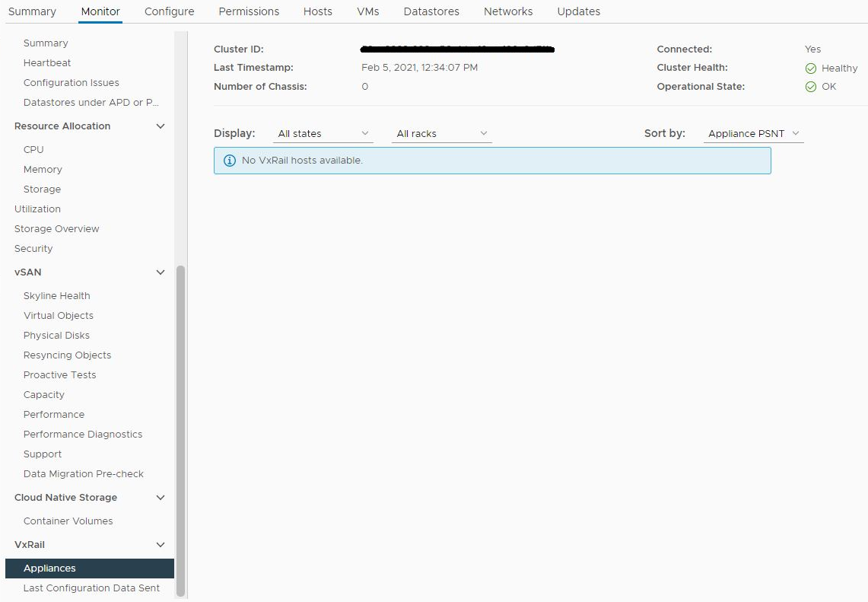The height and width of the screenshot is (602, 868).
Task: Open the Configure tab
Action: click(x=170, y=11)
